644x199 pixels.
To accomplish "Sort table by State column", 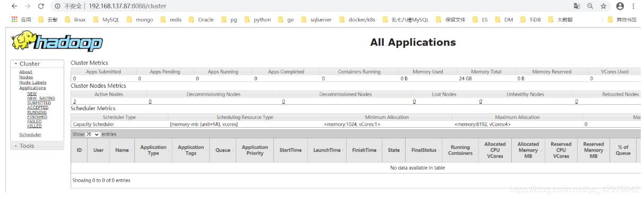I will (393, 150).
